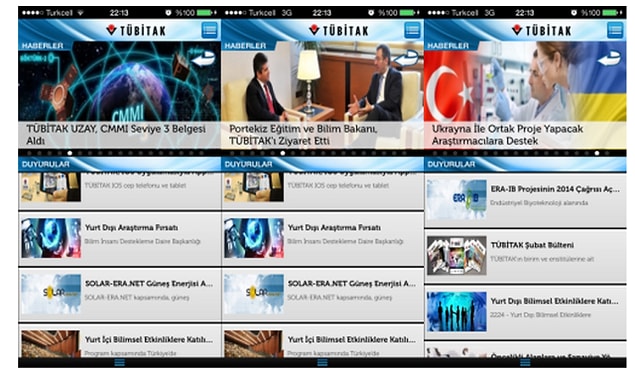Viewport: 635px width, 375px height.
Task: Tap the bottom bar handle on the third screen
Action: (x=525, y=363)
